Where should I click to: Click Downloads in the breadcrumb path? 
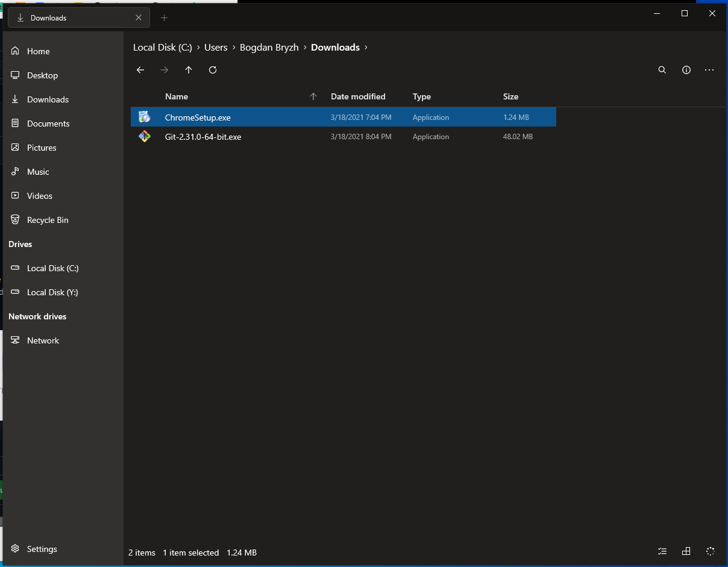click(x=335, y=48)
